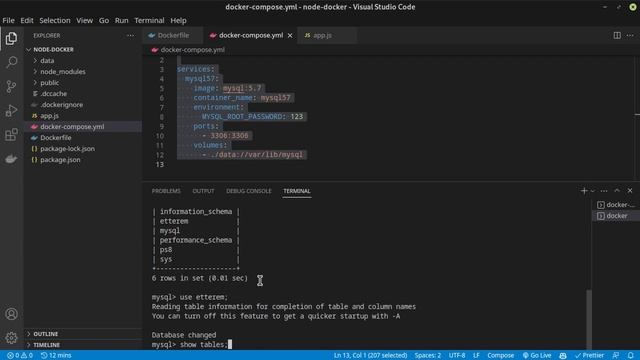
Task: Open the Run and Debug view icon
Action: pos(11,110)
